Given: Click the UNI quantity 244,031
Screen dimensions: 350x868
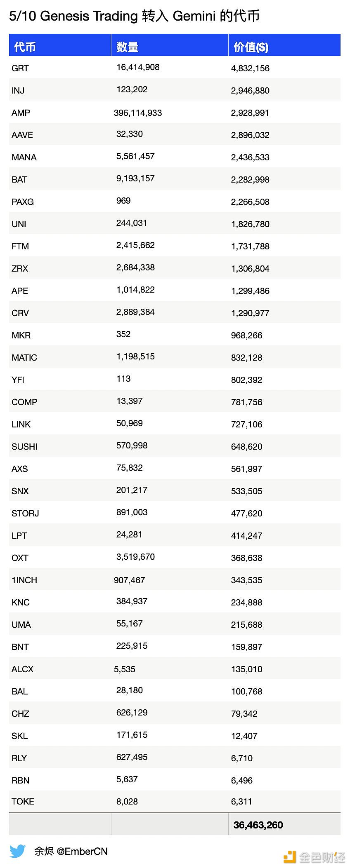Looking at the screenshot, I should coord(132,223).
